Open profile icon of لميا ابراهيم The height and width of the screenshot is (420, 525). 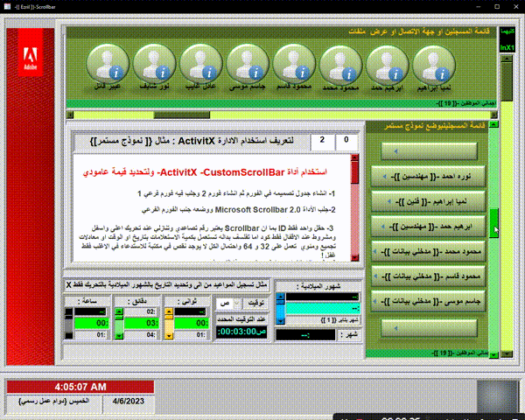click(x=434, y=64)
